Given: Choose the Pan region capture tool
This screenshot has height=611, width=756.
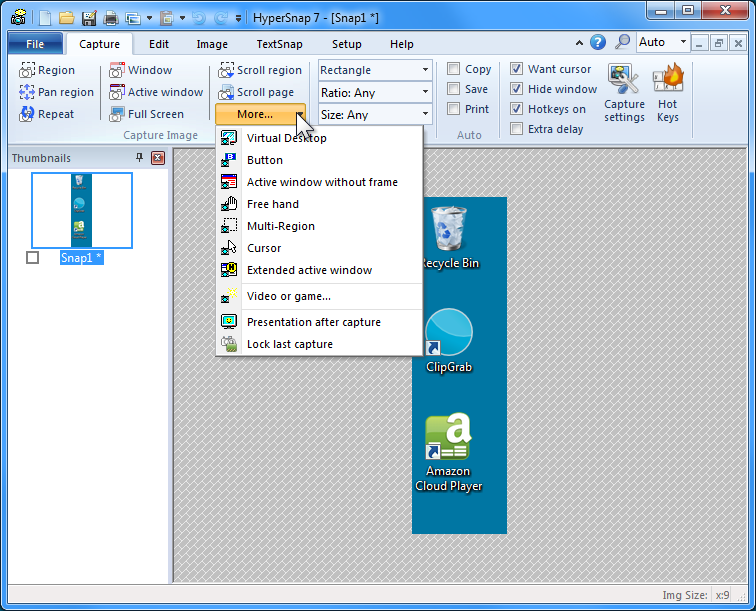Looking at the screenshot, I should (56, 92).
